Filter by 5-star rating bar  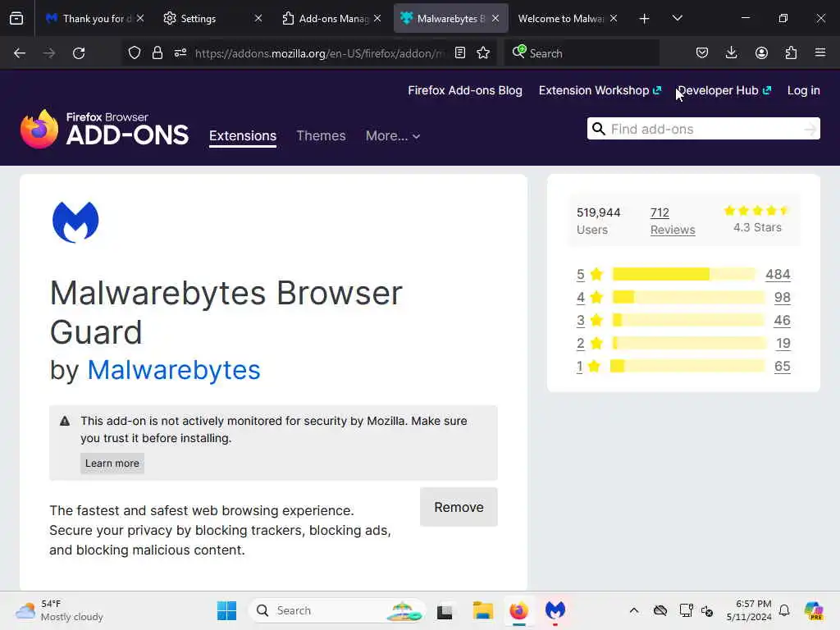[x=683, y=274]
